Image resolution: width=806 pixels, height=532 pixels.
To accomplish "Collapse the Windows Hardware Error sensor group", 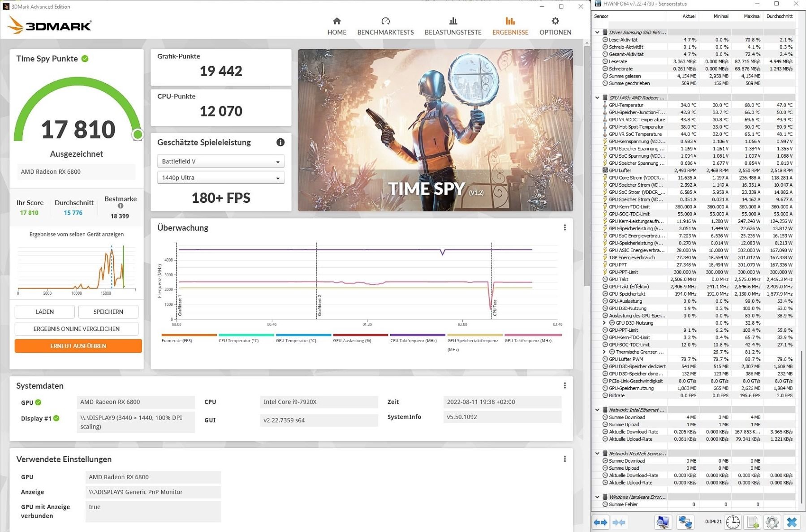I will [x=597, y=497].
